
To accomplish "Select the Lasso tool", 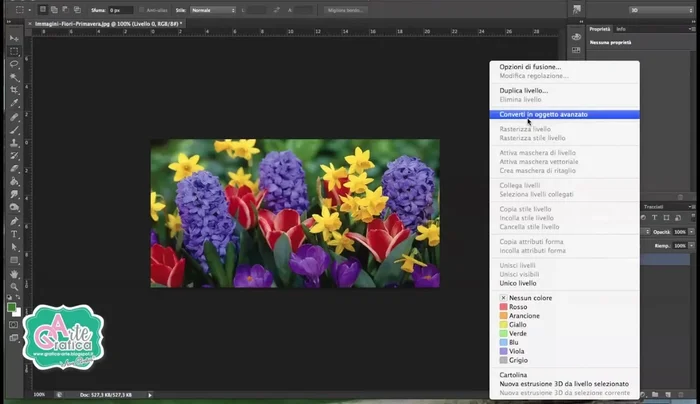I will coord(14,63).
